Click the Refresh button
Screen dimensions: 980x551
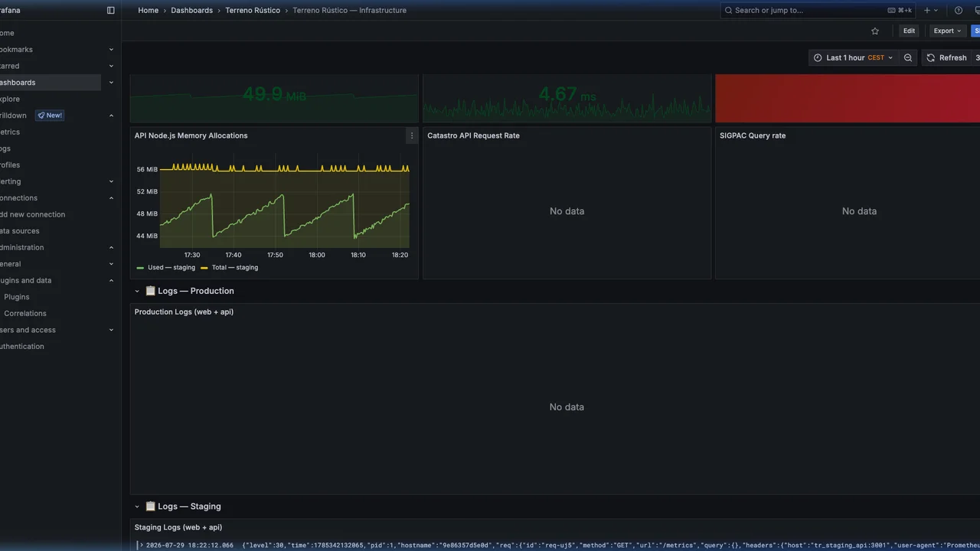coord(946,58)
